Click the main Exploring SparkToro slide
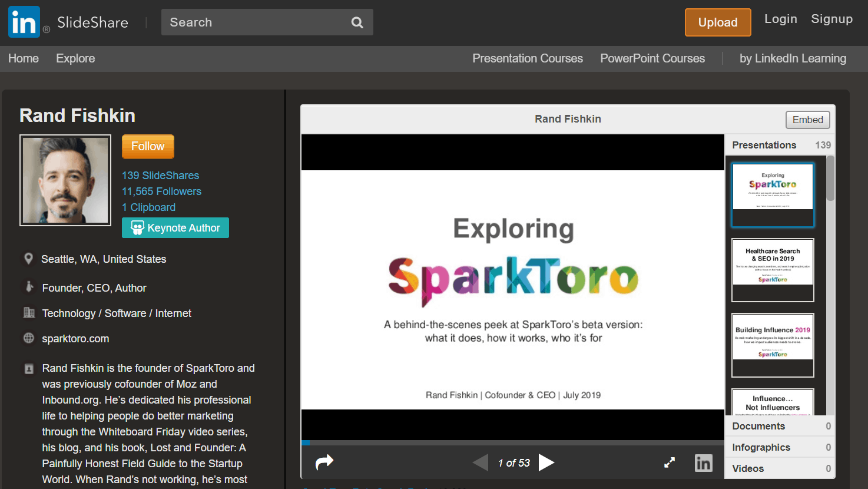Image resolution: width=868 pixels, height=489 pixels. 513,290
